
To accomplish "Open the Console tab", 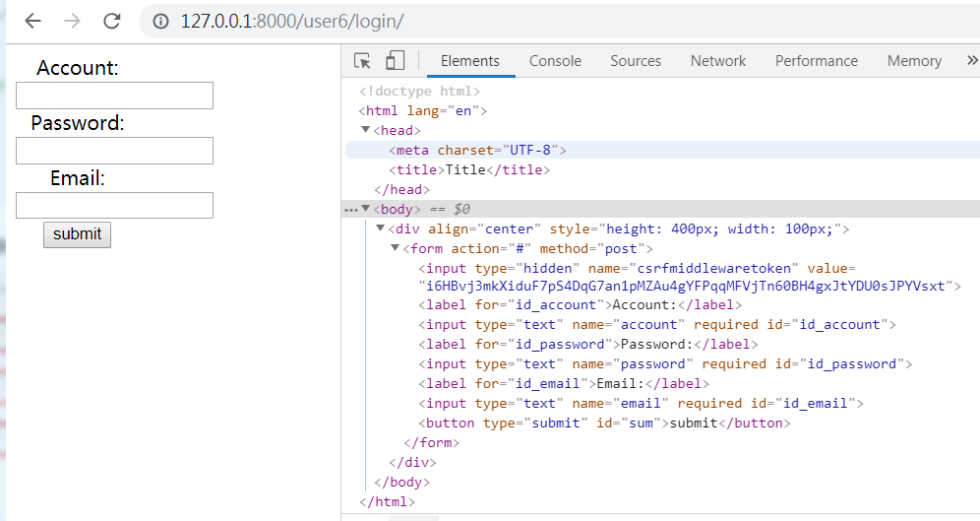I will coord(555,61).
